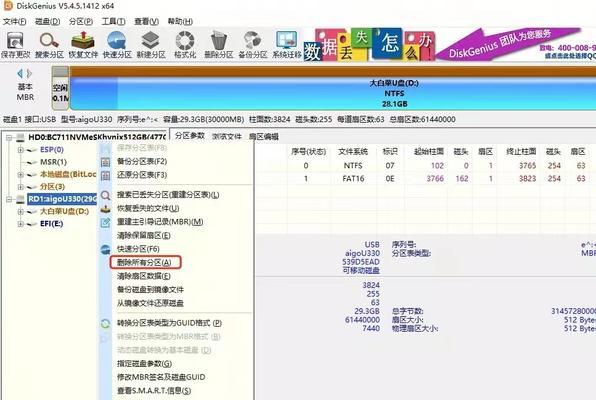The width and height of the screenshot is (596, 400).
Task: Select 大白菜U盘(D:) partition in the tree
Action: click(x=64, y=211)
